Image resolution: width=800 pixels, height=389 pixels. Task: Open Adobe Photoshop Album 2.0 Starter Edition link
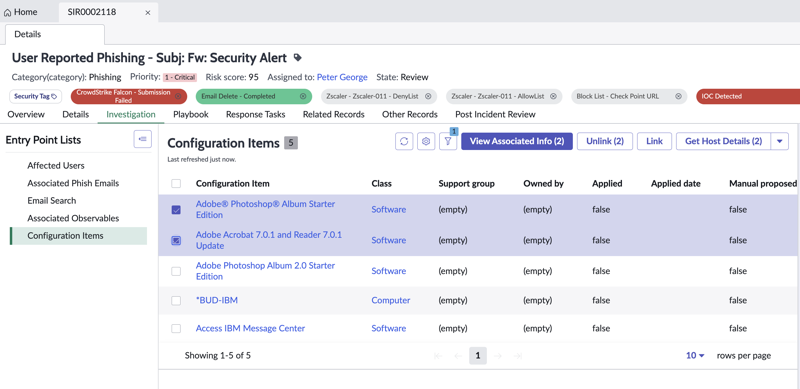[265, 271]
